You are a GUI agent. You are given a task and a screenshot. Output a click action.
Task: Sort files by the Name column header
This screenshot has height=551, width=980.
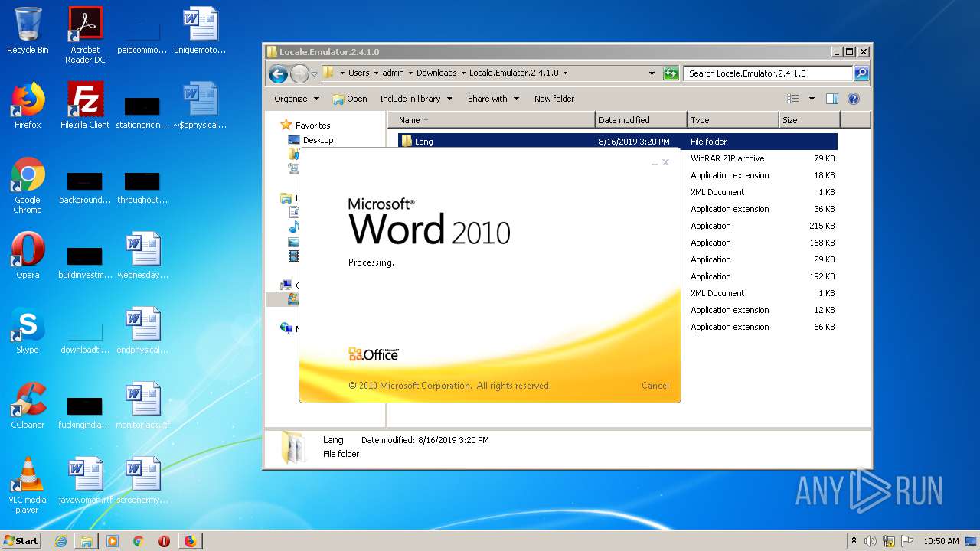[x=491, y=120]
